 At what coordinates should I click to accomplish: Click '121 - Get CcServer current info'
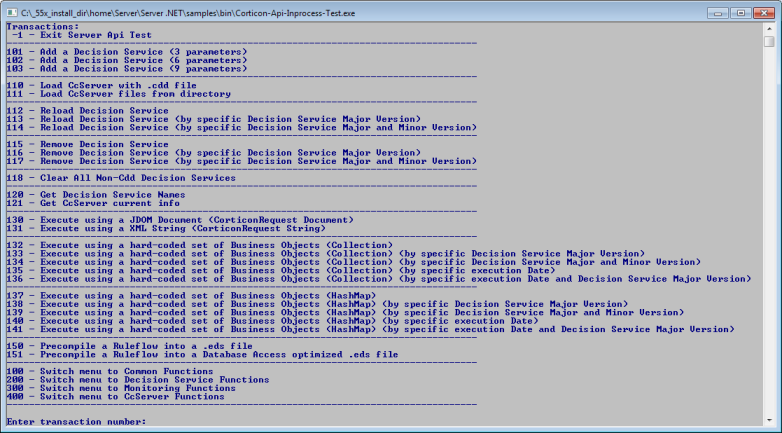[x=93, y=204]
